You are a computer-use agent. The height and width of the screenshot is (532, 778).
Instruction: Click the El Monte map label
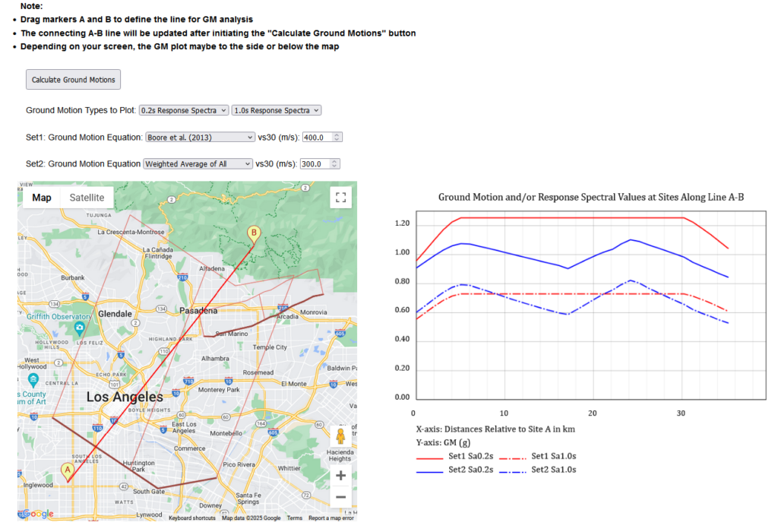[294, 384]
